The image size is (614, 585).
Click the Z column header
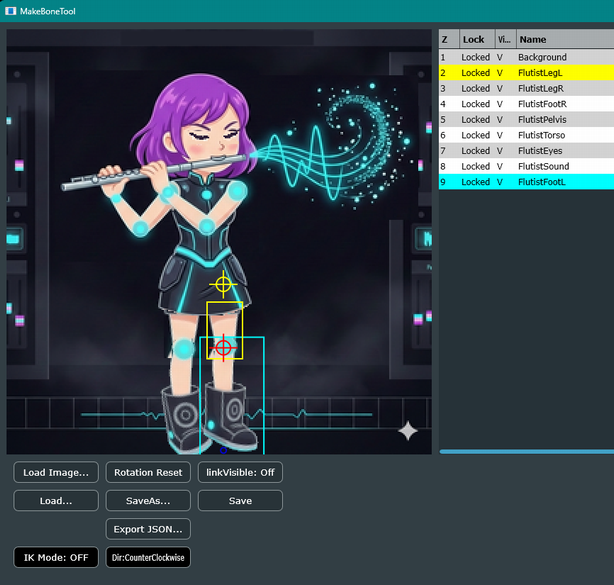coord(447,40)
